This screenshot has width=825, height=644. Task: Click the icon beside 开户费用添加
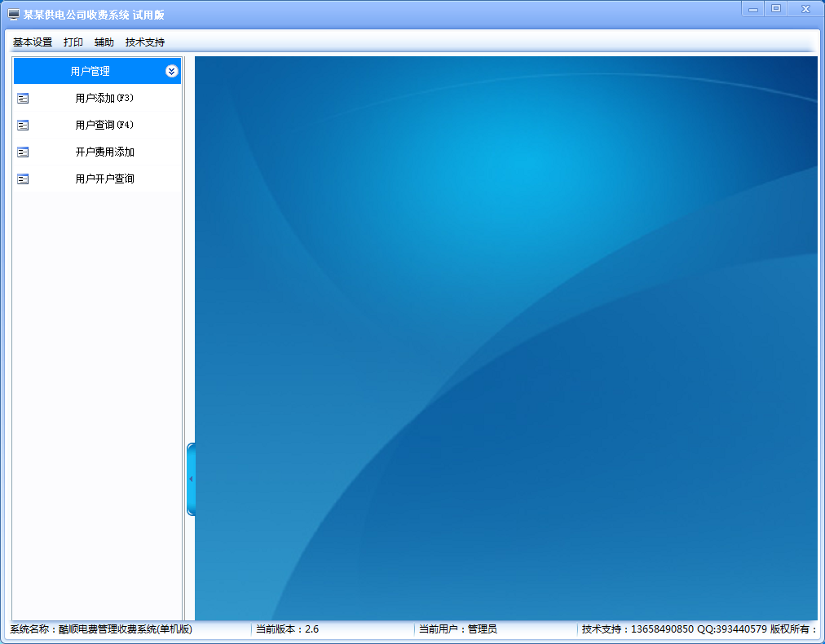(x=23, y=152)
